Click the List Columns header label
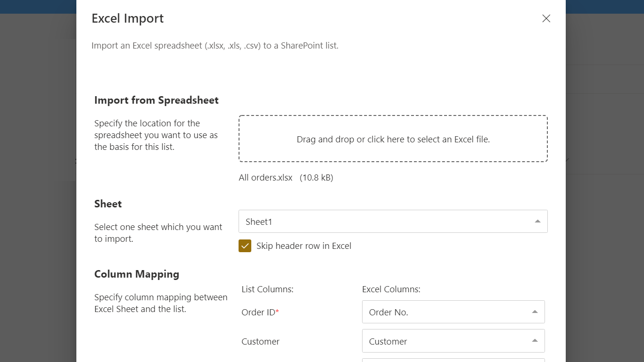This screenshot has height=362, width=644. pyautogui.click(x=267, y=289)
